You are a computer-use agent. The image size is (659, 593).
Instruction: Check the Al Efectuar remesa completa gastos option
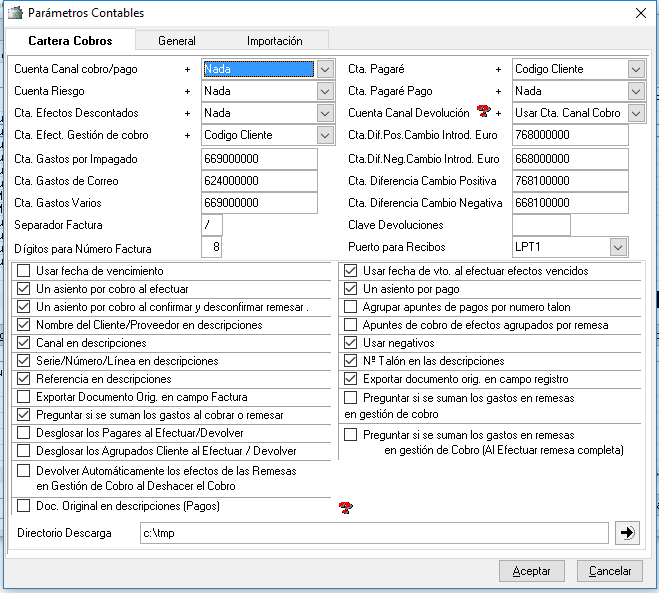click(x=351, y=435)
